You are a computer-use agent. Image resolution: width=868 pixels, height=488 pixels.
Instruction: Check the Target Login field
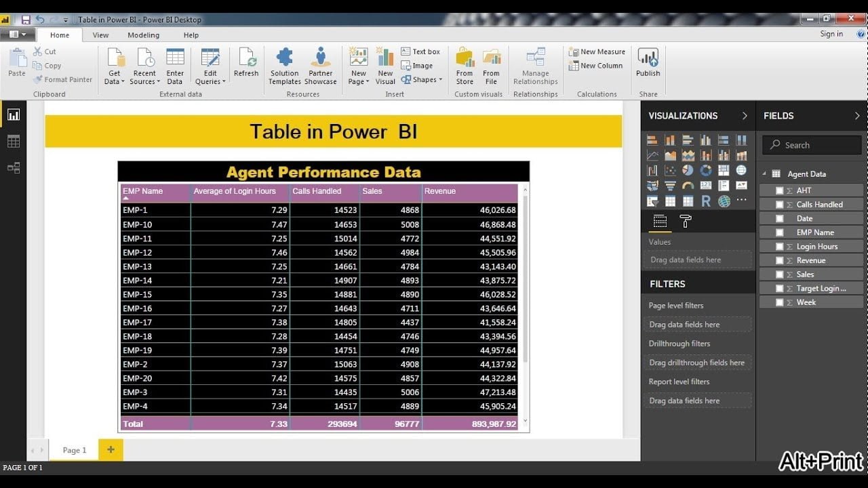click(780, 288)
